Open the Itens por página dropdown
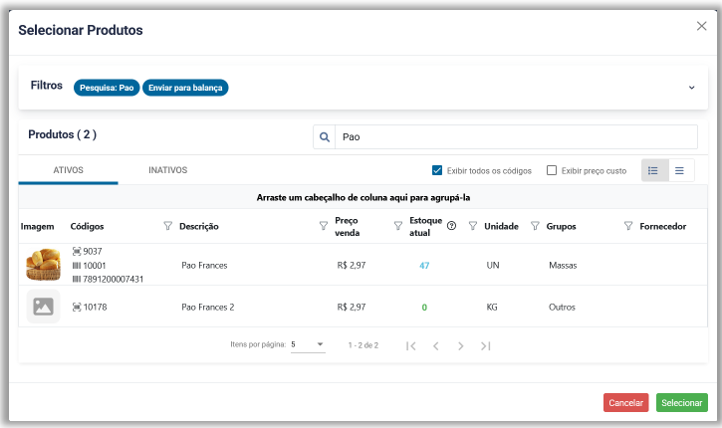The image size is (722, 428). click(308, 345)
